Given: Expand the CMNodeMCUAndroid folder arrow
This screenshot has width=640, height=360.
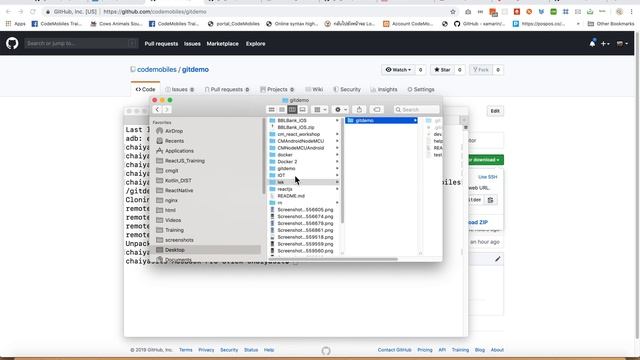Looking at the screenshot, I should 337,148.
